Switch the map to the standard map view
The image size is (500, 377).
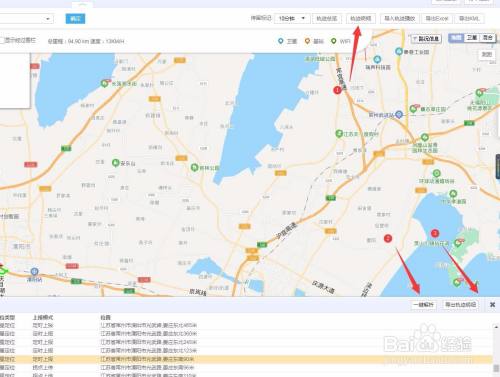tap(456, 38)
